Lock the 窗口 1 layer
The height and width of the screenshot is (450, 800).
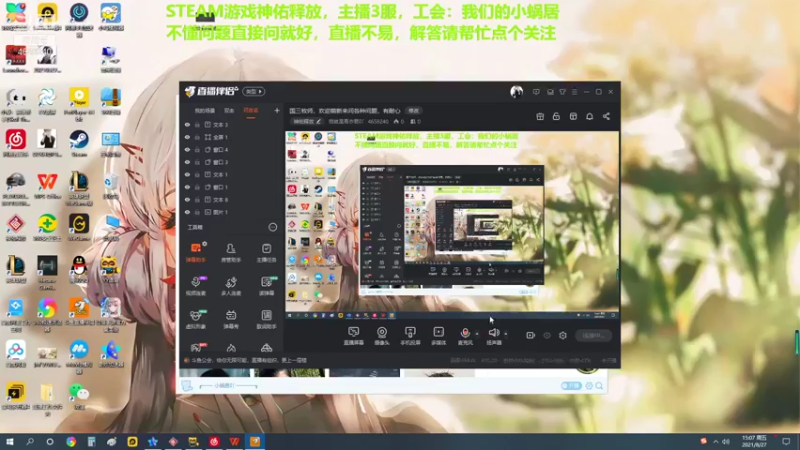click(x=197, y=187)
